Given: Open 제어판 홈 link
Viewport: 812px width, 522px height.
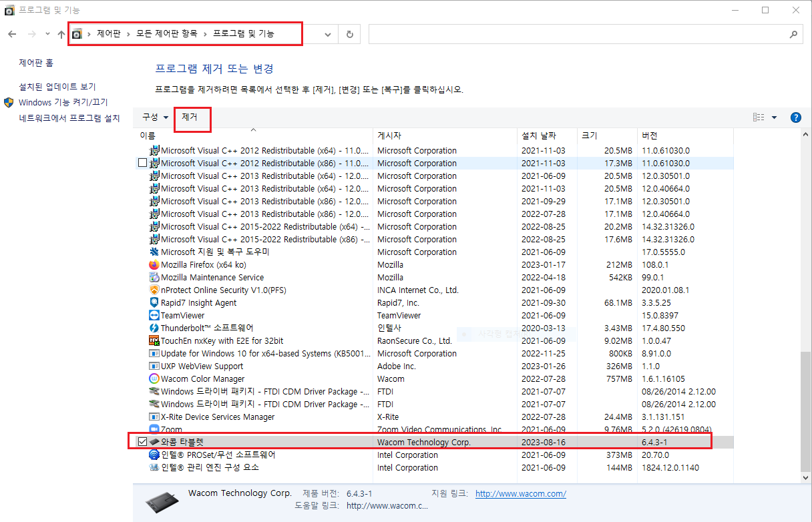Looking at the screenshot, I should 36,63.
